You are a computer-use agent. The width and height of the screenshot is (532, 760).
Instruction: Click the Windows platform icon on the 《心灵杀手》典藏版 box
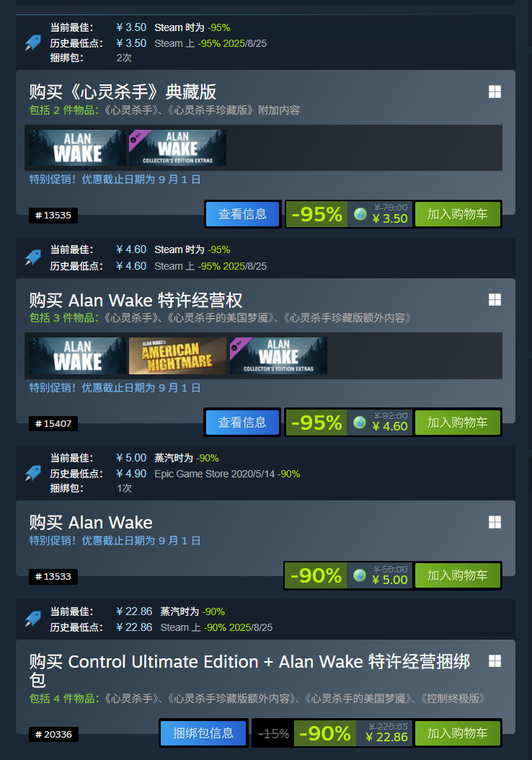[495, 92]
